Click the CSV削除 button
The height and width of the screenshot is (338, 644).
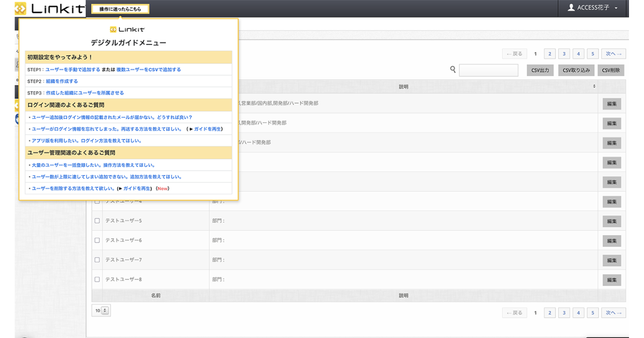(611, 70)
